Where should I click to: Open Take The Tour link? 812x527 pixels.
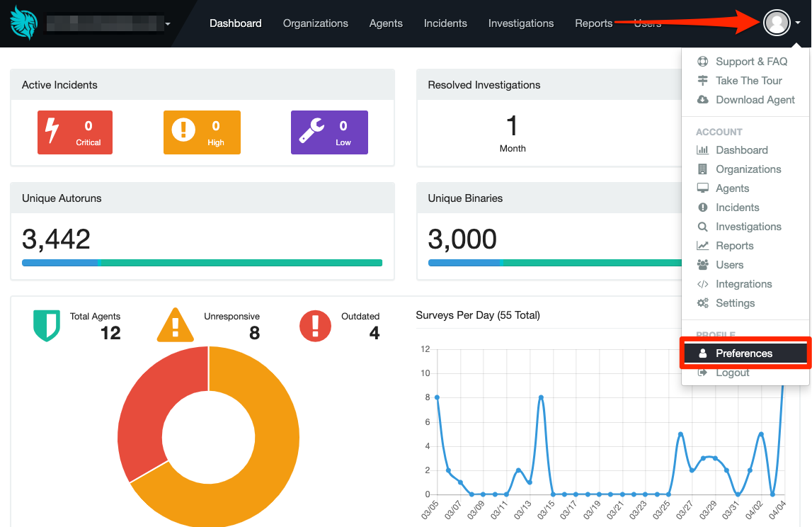click(749, 81)
